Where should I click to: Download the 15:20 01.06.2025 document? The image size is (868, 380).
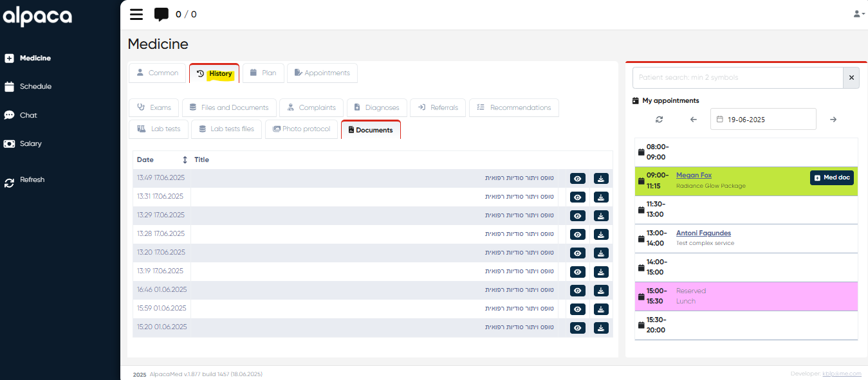point(601,328)
